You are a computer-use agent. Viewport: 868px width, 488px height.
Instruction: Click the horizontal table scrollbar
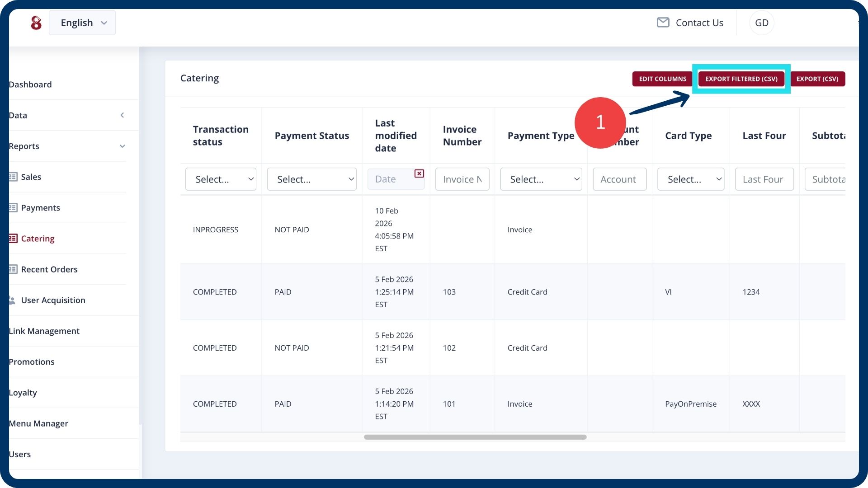click(x=475, y=437)
